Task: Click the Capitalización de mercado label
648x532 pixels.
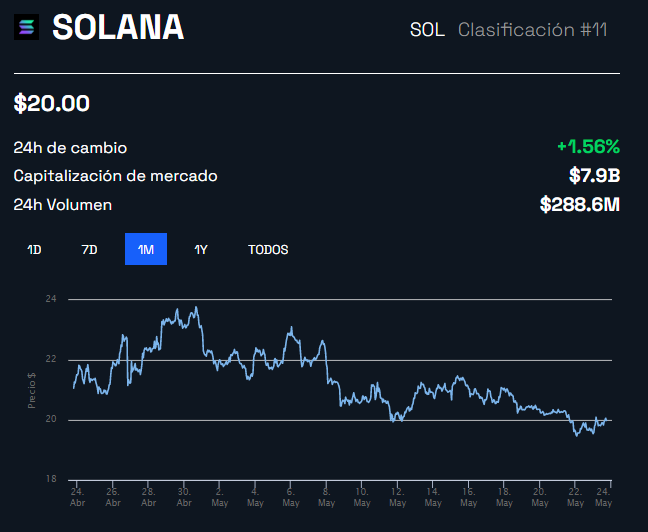Action: point(115,176)
